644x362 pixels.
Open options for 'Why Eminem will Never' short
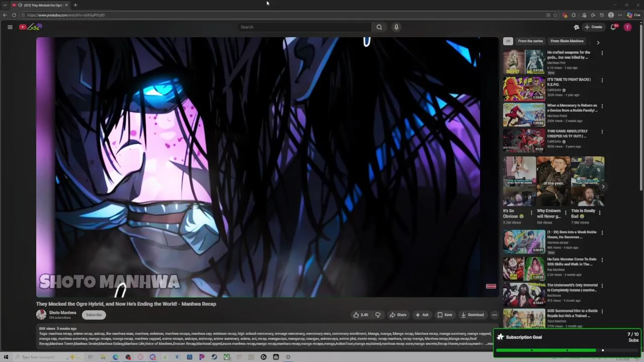[x=565, y=213]
